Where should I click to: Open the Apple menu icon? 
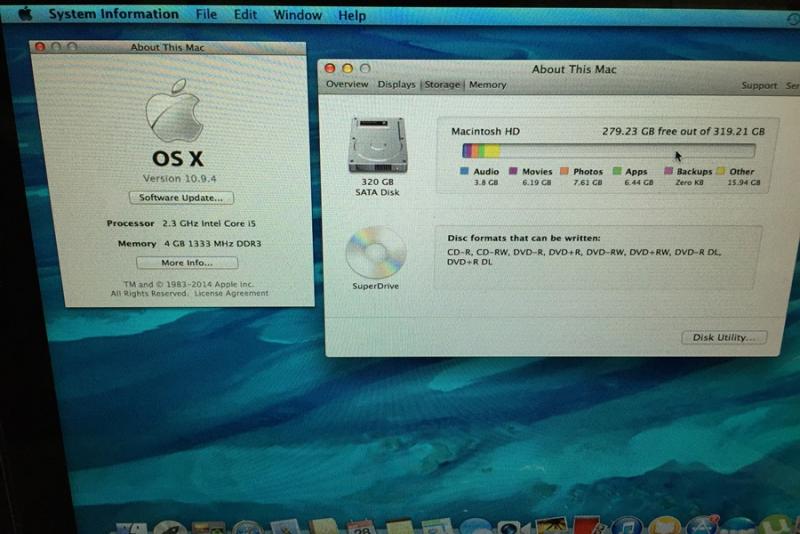coord(25,14)
